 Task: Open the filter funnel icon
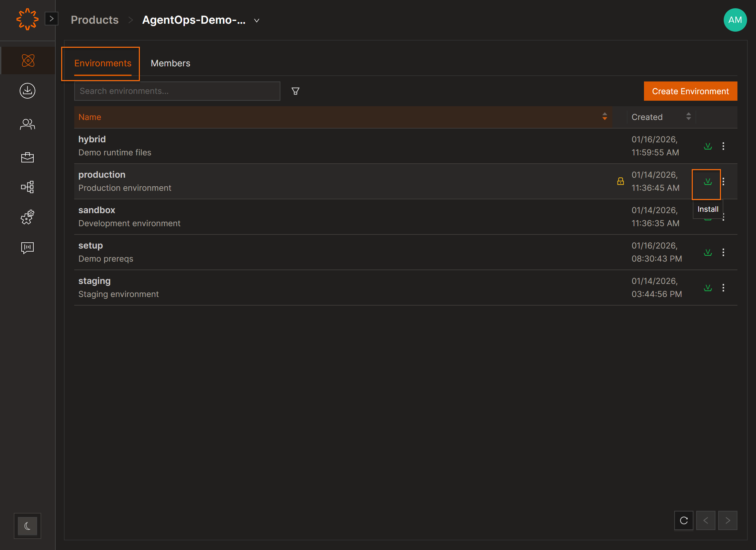tap(295, 91)
